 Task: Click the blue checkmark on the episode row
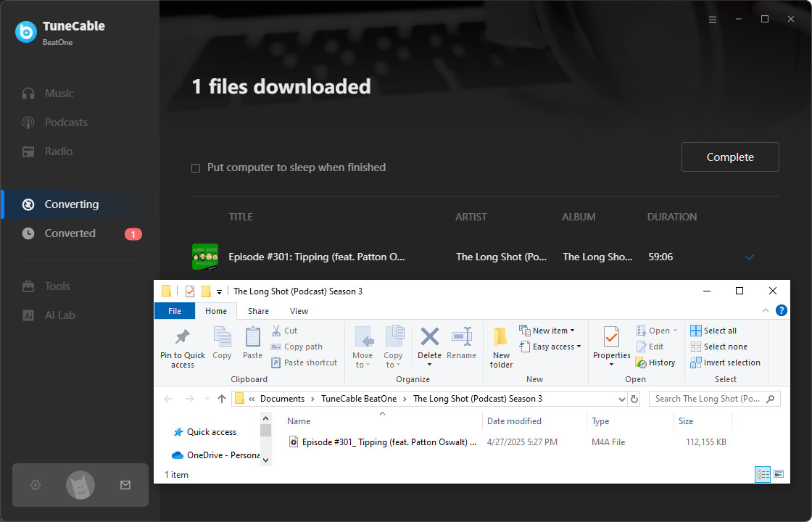click(x=750, y=257)
